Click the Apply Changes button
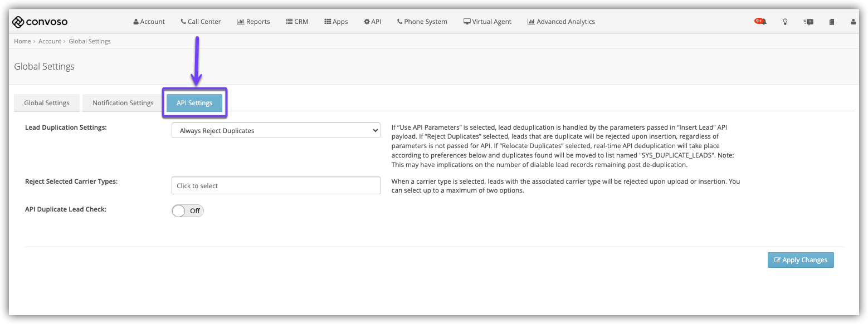 (800, 260)
